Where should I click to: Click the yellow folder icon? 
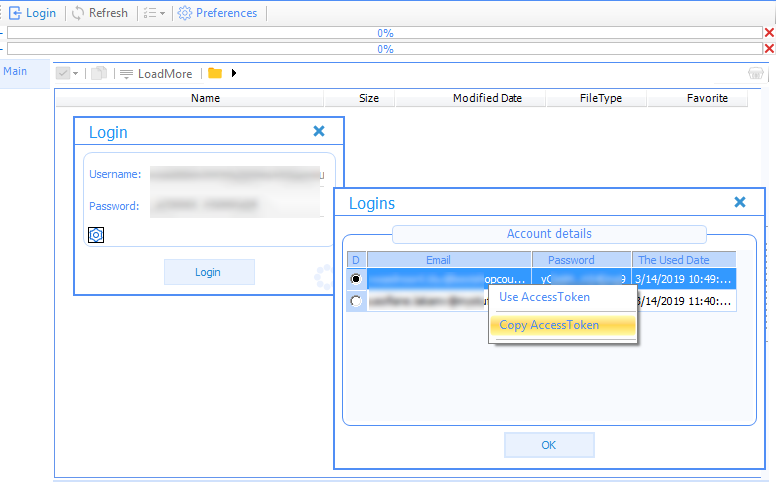[215, 73]
